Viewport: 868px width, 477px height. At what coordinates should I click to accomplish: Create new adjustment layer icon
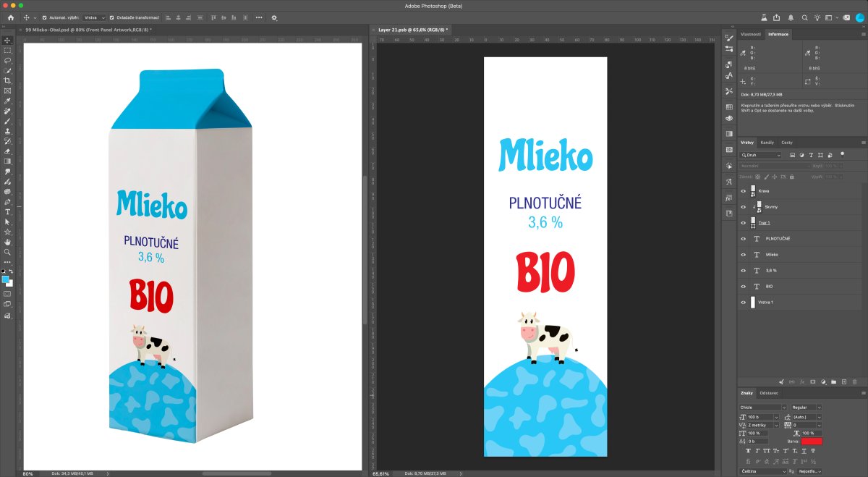click(823, 381)
